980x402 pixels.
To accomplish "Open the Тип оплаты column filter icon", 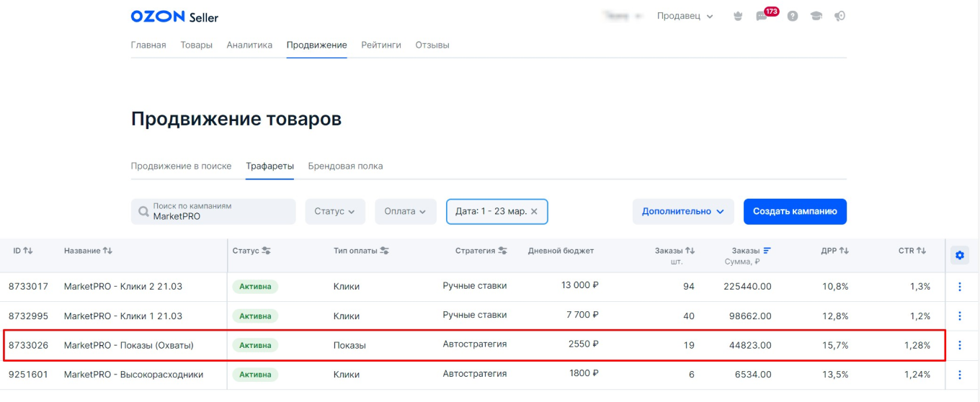I will pyautogui.click(x=384, y=251).
